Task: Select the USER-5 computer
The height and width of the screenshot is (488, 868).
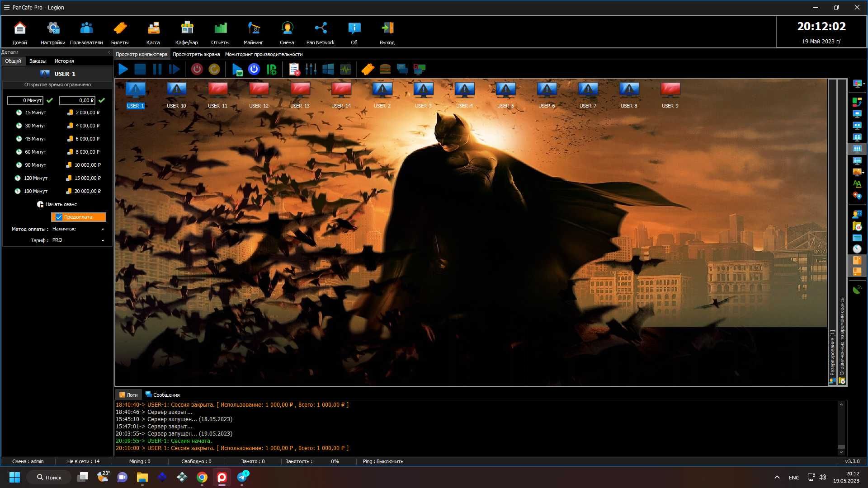Action: tap(505, 95)
